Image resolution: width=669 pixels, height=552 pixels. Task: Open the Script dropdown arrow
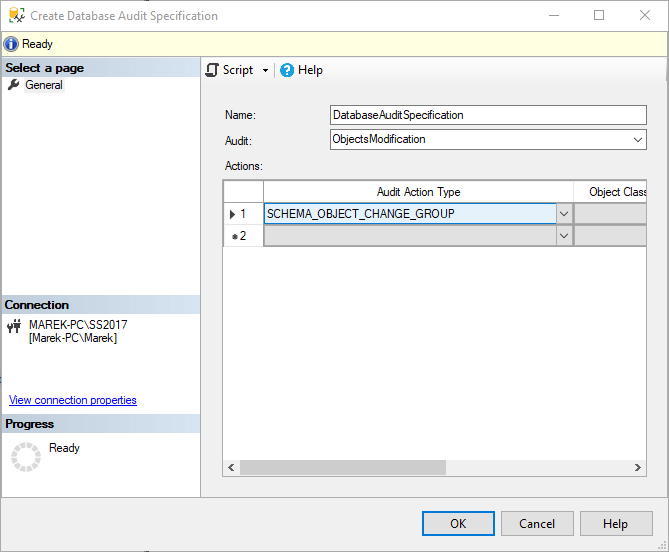click(265, 70)
